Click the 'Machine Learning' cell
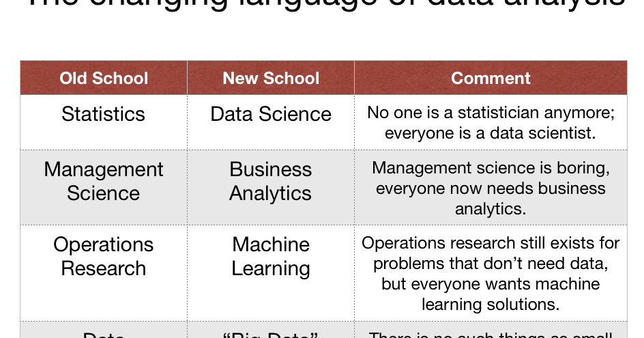Image resolution: width=644 pixels, height=338 pixels. (x=271, y=256)
